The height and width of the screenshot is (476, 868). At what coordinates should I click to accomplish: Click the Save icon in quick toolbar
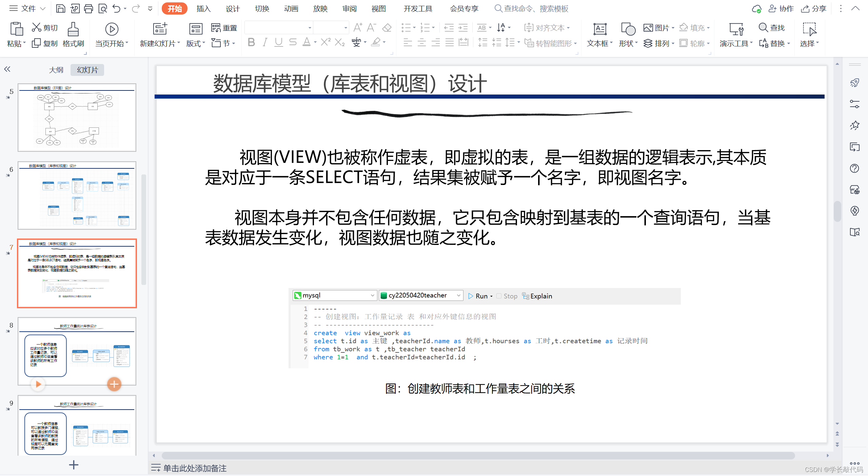tap(60, 9)
